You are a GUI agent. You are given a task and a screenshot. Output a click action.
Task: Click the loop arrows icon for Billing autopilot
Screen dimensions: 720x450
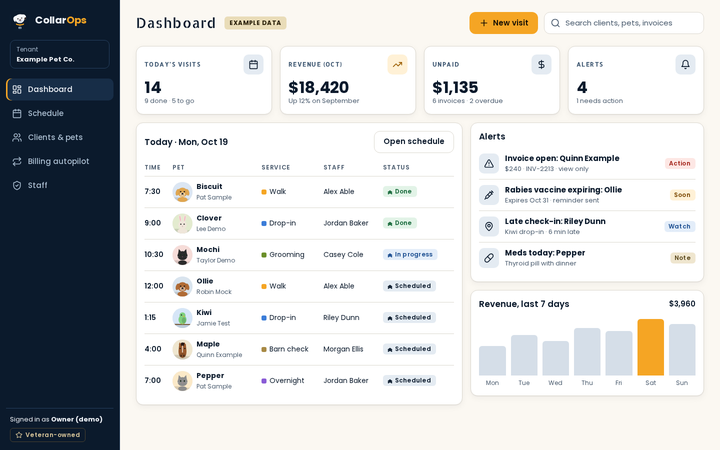coord(17,161)
